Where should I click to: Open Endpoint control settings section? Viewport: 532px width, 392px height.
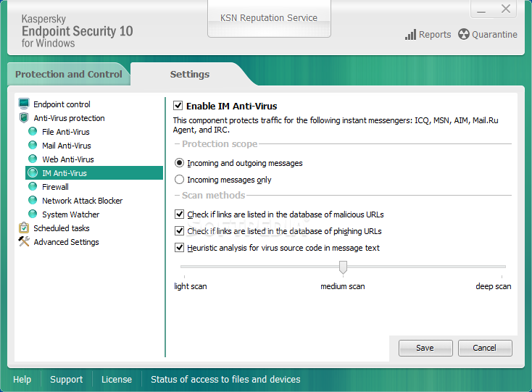click(x=62, y=104)
